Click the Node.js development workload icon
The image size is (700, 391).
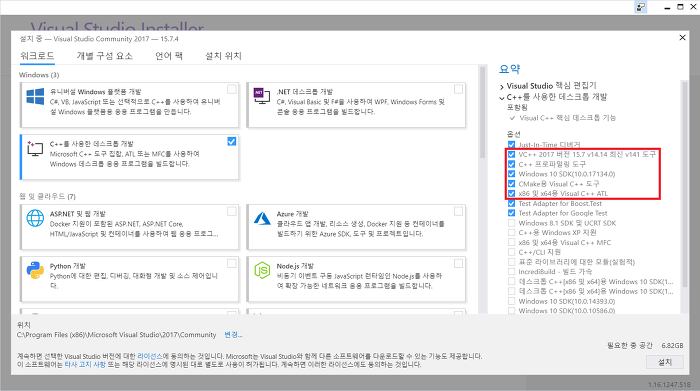(x=262, y=270)
